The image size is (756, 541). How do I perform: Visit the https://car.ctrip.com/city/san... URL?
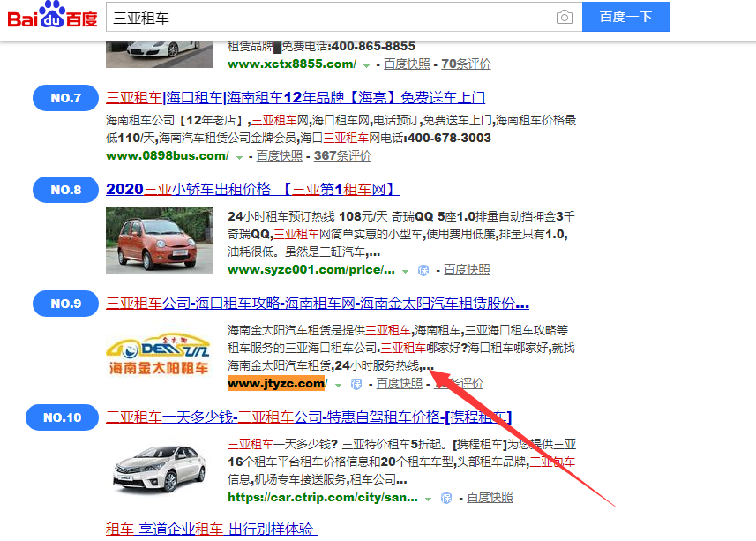coord(323,497)
